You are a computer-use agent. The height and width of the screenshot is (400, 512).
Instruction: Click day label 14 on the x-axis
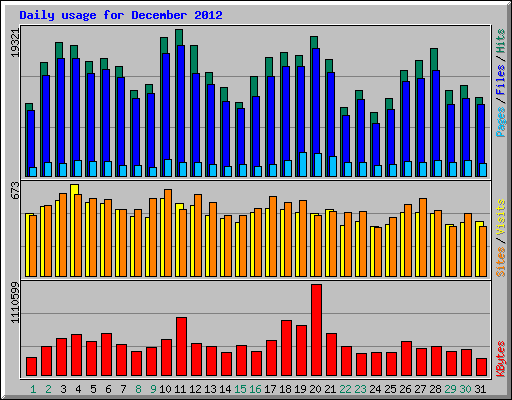[x=225, y=389]
